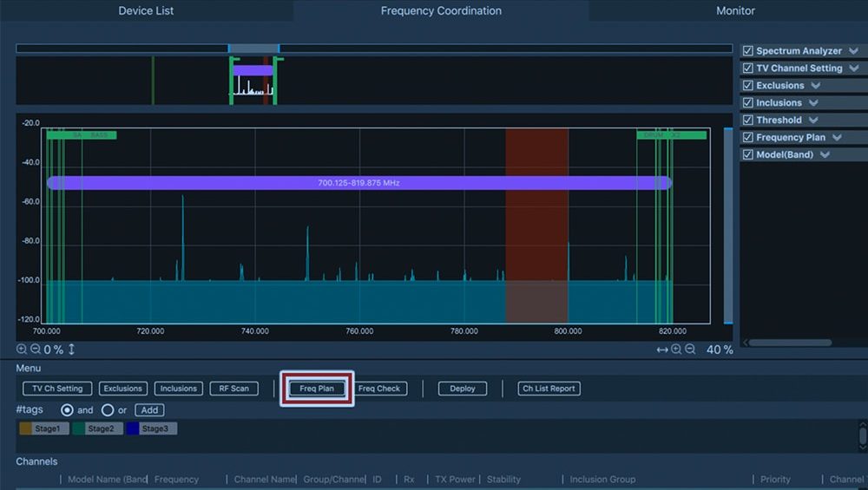Screen dimensions: 868x490
Task: Click the 700.125-819.875 MHz band bar
Action: 359,182
